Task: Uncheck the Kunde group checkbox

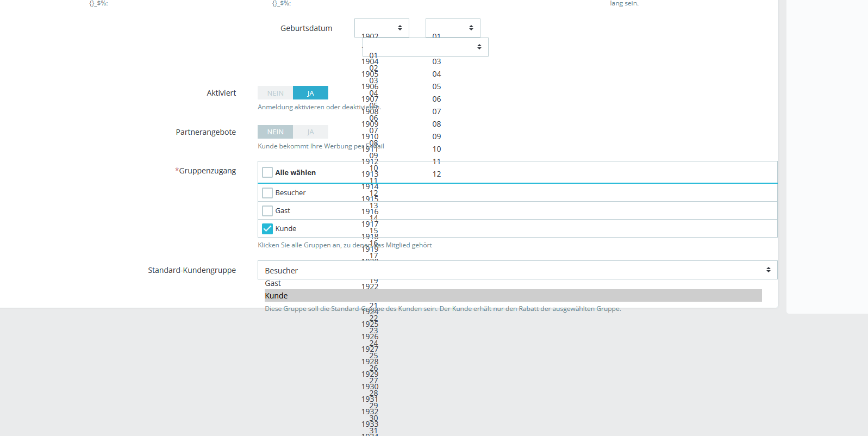Action: coord(267,229)
